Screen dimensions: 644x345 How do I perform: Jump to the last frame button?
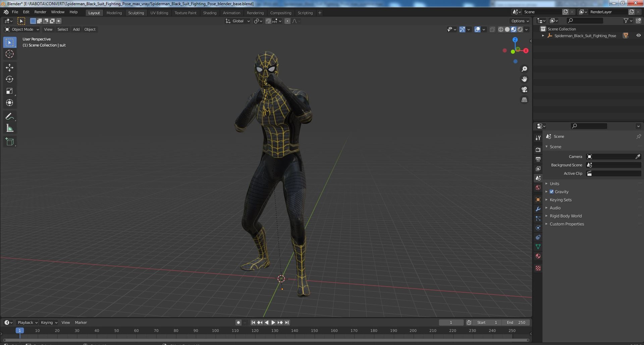tap(287, 323)
